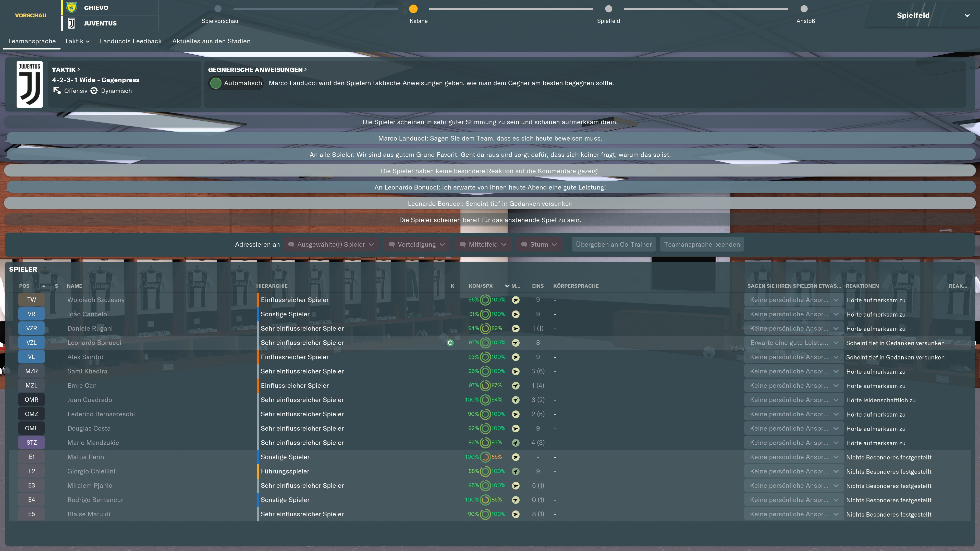980x551 pixels.
Task: Click TW position badge for Szczesny
Action: point(32,300)
